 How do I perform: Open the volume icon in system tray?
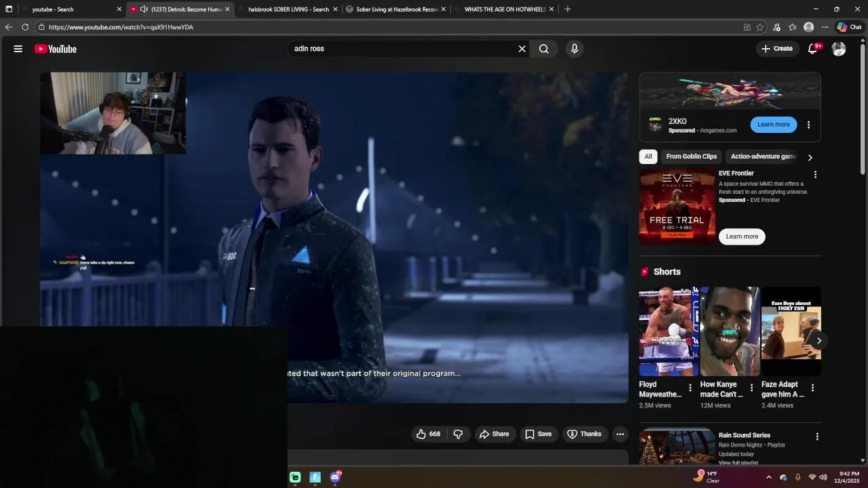coord(823,477)
